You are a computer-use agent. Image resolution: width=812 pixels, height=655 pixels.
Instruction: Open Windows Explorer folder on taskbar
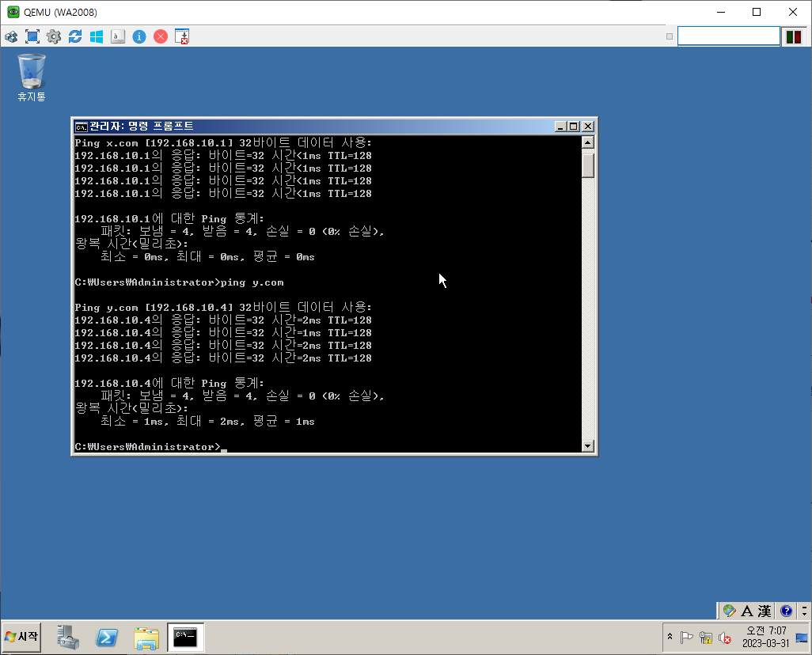click(x=146, y=638)
